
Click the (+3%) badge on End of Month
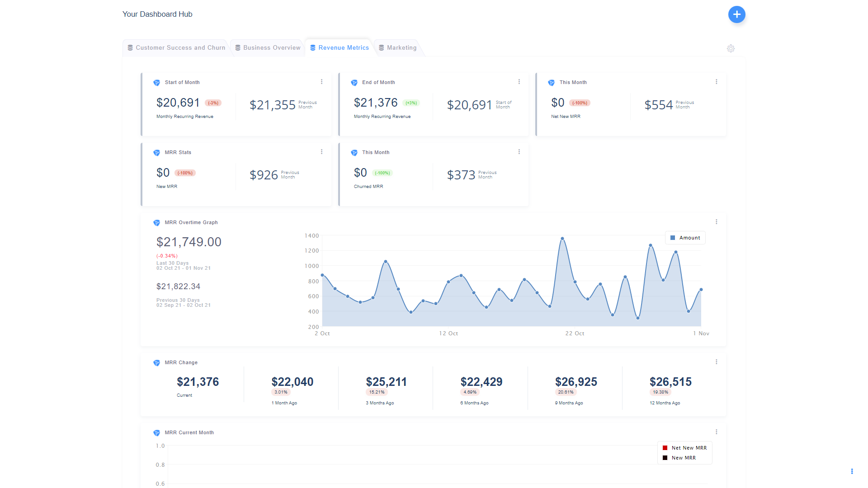[411, 103]
